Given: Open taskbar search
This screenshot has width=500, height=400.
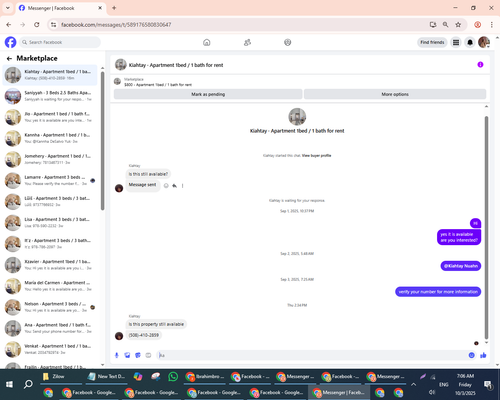Looking at the screenshot, I should 28,384.
